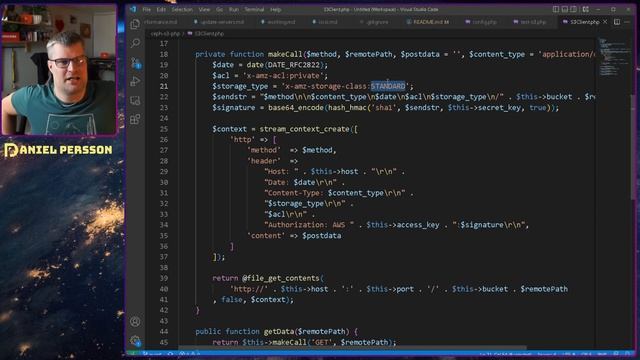The image size is (640, 360).
Task: Toggle secondary side bar layout icon
Action: 574,9
